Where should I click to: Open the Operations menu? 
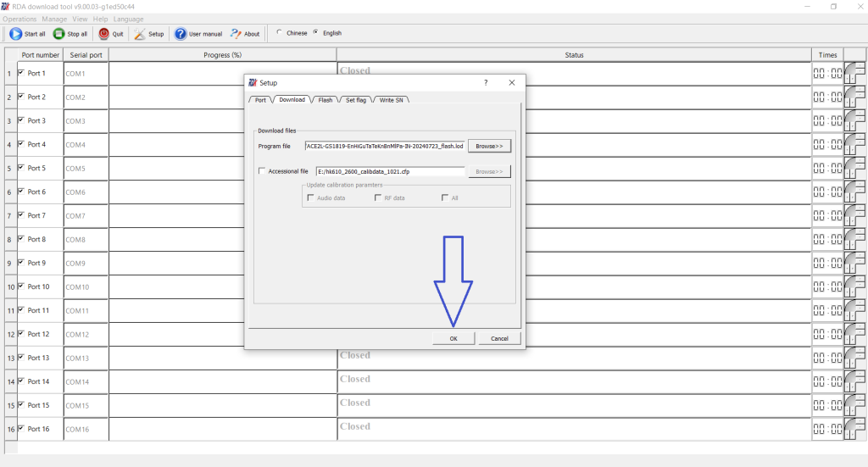[19, 19]
